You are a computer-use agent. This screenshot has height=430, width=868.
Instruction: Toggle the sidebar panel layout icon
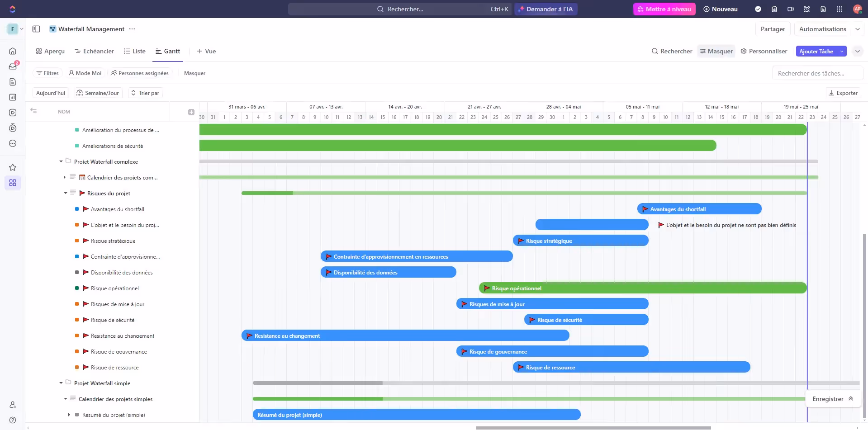36,29
